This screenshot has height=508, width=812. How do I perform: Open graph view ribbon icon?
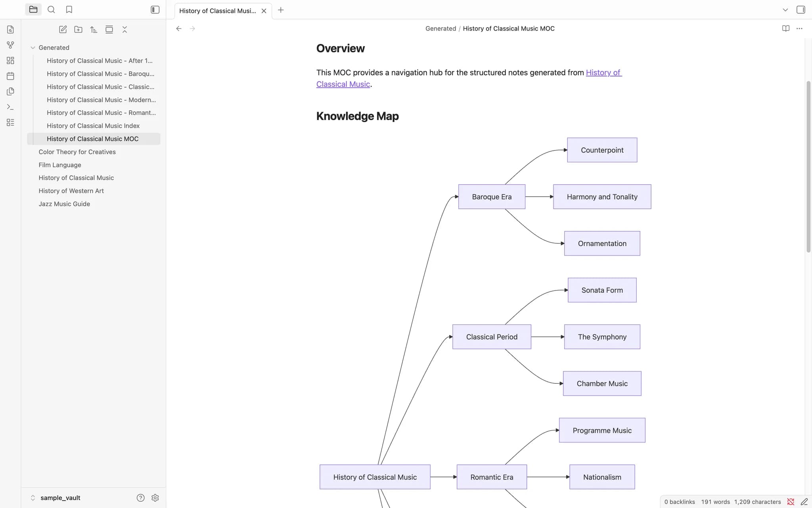click(10, 45)
